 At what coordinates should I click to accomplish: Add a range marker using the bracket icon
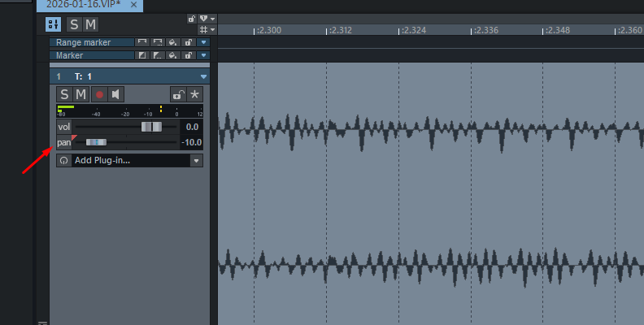click(142, 42)
